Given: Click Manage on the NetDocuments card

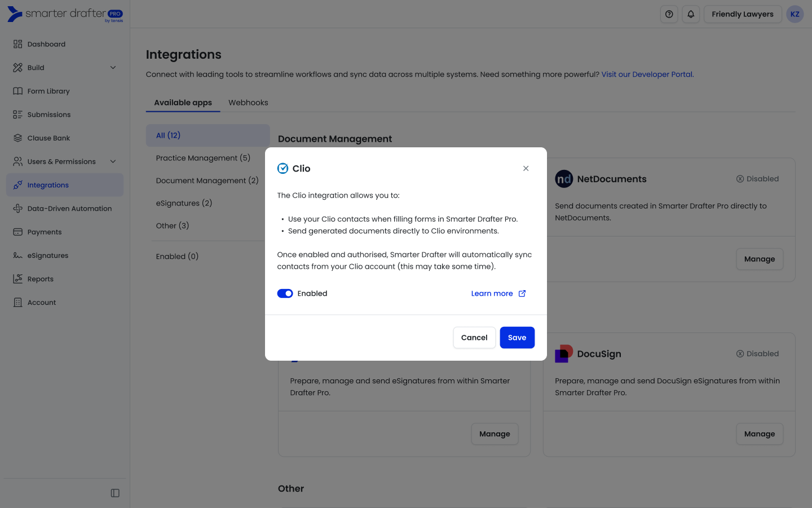Looking at the screenshot, I should (x=759, y=259).
